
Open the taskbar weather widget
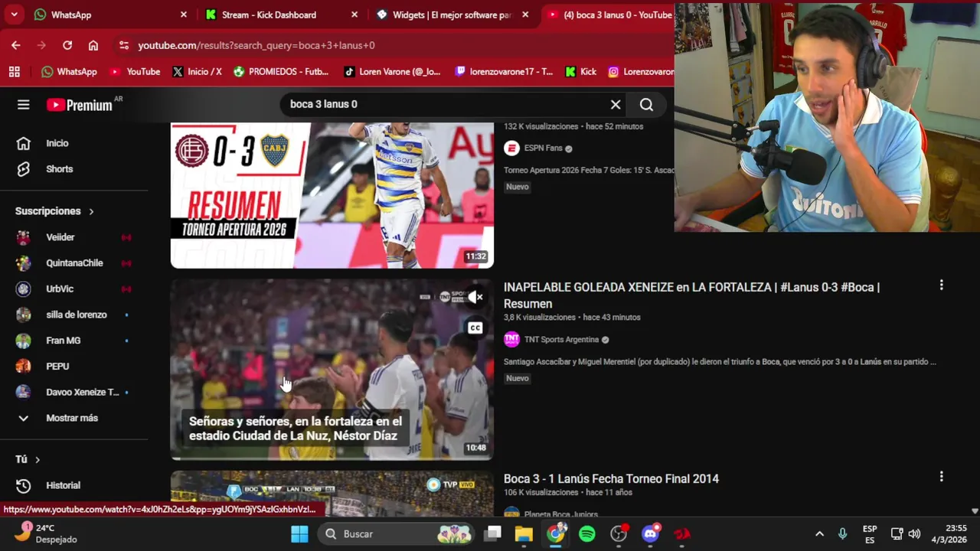[46, 533]
